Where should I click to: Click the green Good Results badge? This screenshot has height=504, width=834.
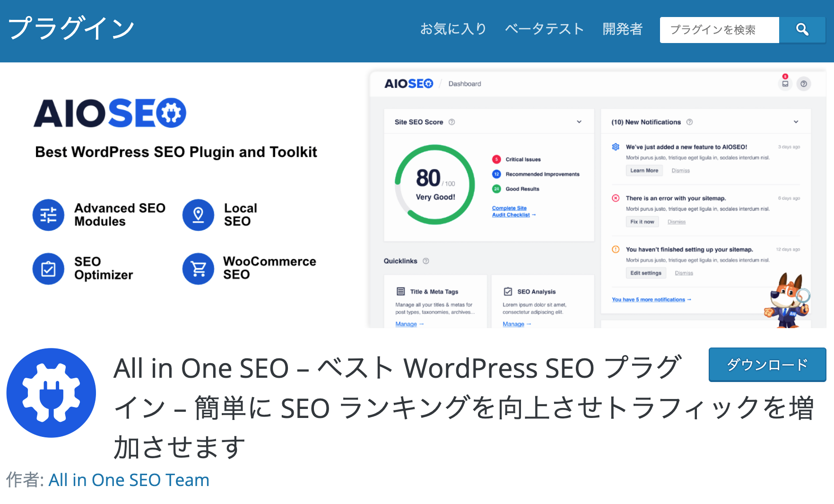tap(496, 189)
